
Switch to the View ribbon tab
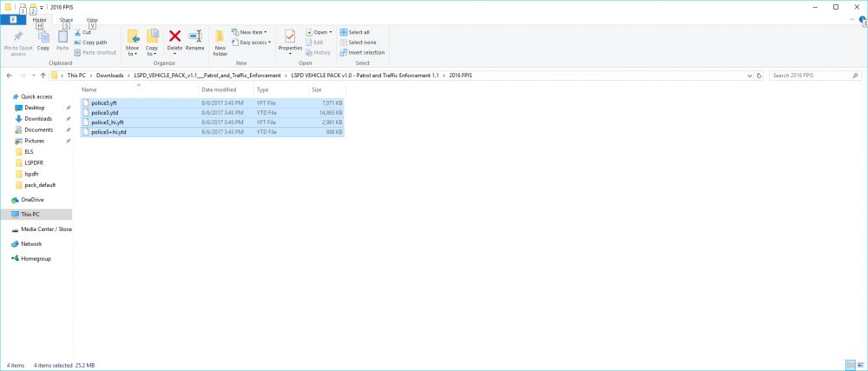(x=92, y=20)
